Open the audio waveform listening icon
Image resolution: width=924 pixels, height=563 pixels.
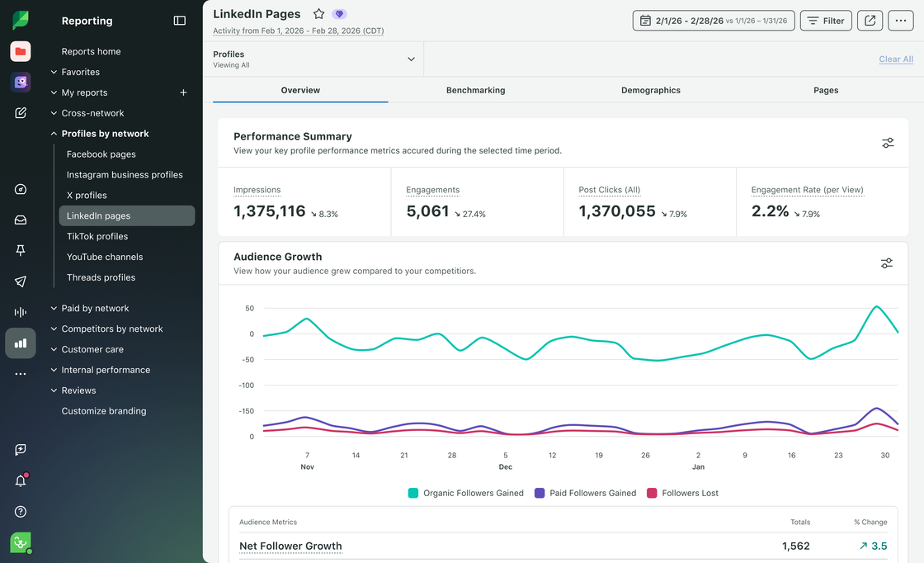pos(21,312)
